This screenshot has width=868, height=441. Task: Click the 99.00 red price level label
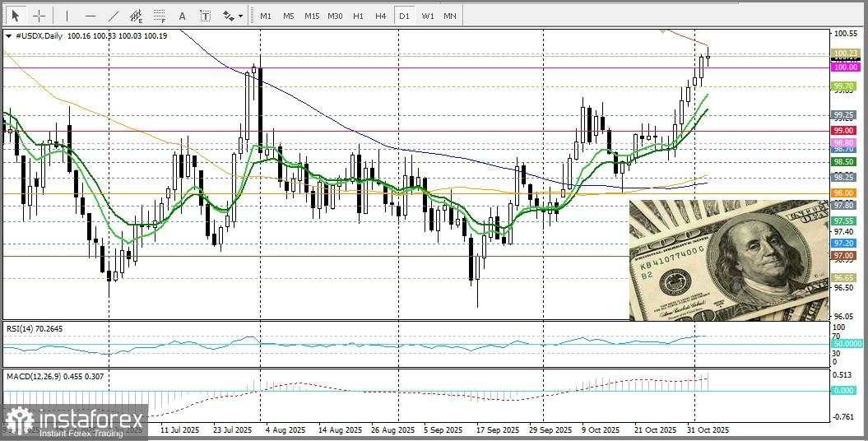(x=844, y=131)
